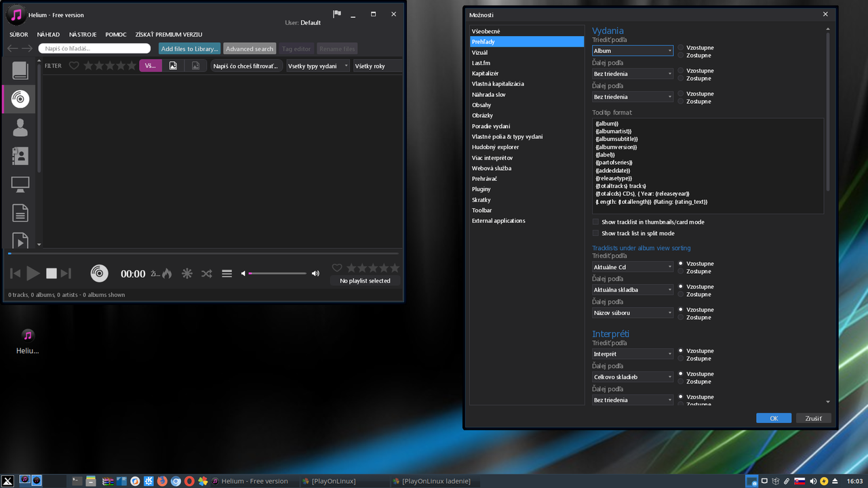Open the Aktuálna skladba dropdown
This screenshot has width=868, height=488.
pos(633,290)
